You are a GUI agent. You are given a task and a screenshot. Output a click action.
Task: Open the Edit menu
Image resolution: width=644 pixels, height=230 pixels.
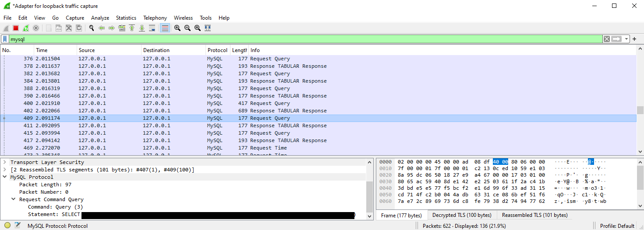coord(23,18)
